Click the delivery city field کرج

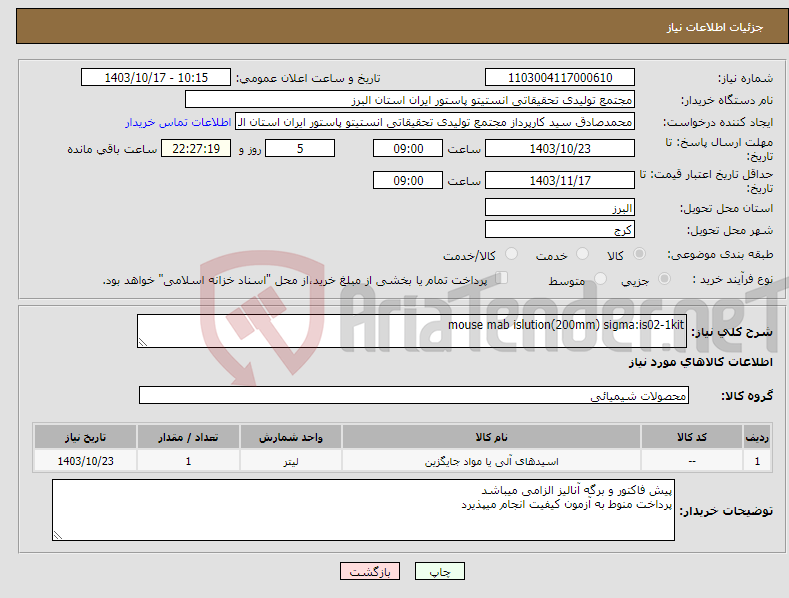[560, 230]
